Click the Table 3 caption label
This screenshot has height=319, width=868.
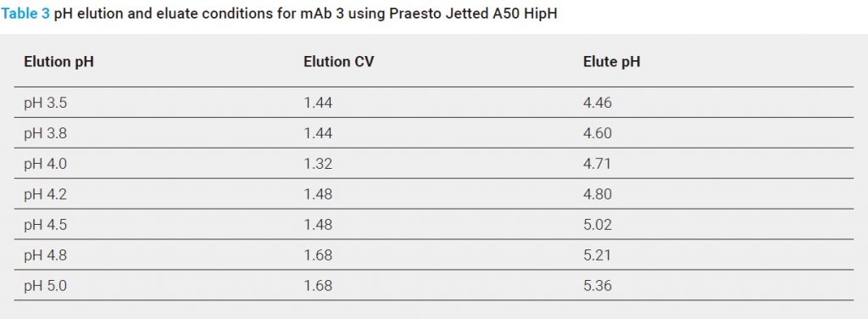[x=25, y=14]
